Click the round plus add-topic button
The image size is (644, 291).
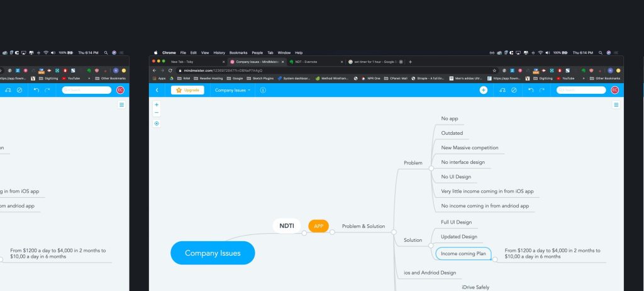pyautogui.click(x=484, y=90)
